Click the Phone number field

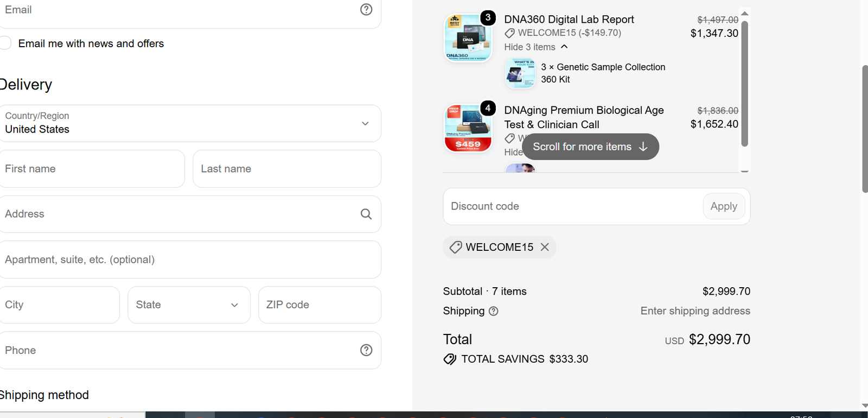coord(190,350)
